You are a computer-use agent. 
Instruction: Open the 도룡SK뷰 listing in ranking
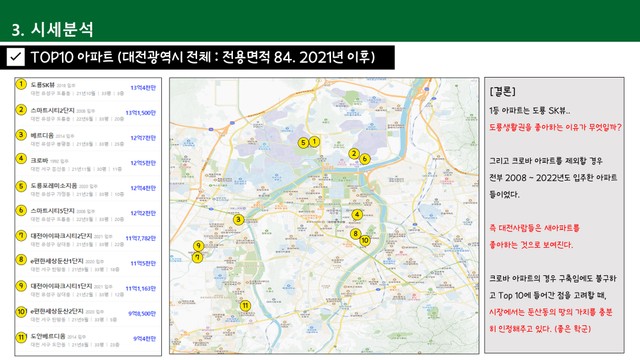[87, 89]
